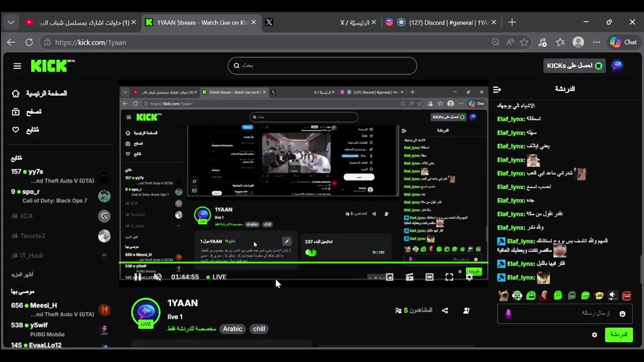The width and height of the screenshot is (644, 362).
Task: Click the chat scrollbar
Action: click(x=641, y=269)
